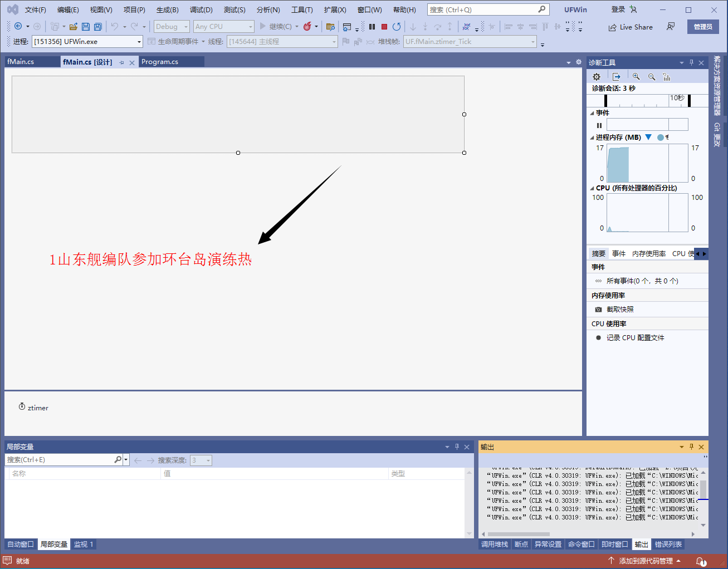Image resolution: width=728 pixels, height=569 pixels.
Task: Click the take snapshot camera icon
Action: (598, 310)
